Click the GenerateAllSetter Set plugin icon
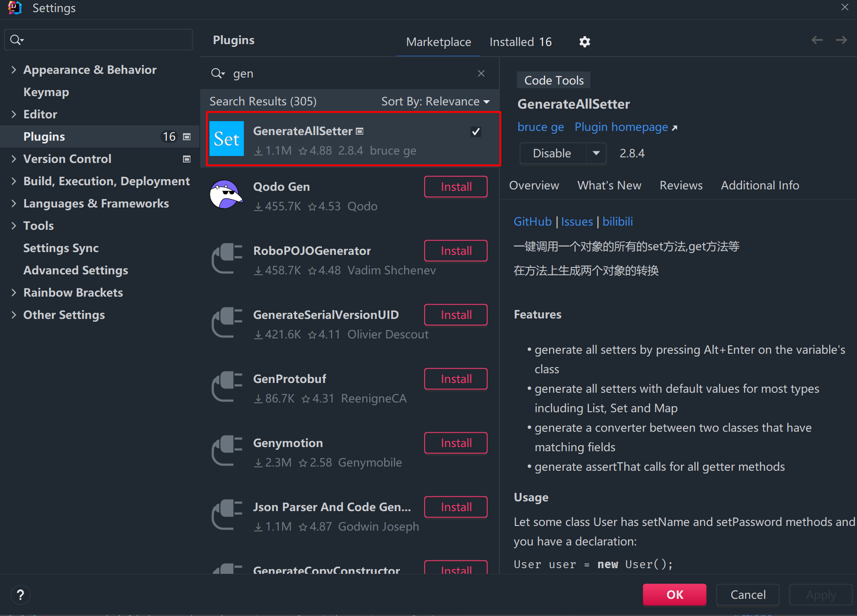This screenshot has height=616, width=857. (x=227, y=139)
